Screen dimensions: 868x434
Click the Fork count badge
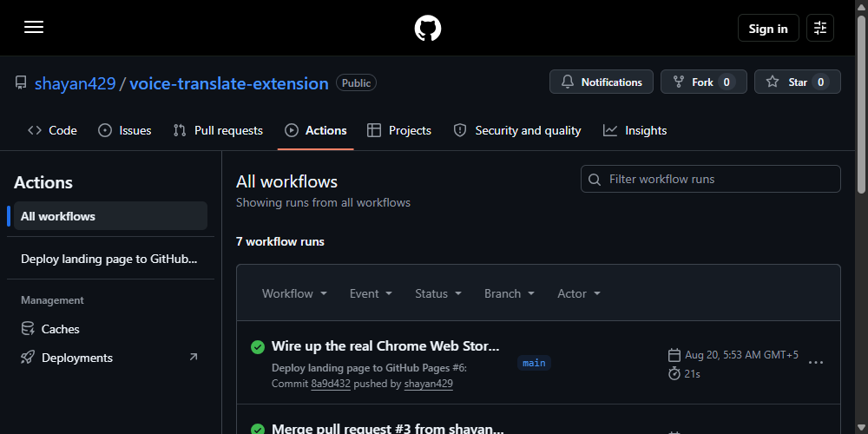(727, 82)
